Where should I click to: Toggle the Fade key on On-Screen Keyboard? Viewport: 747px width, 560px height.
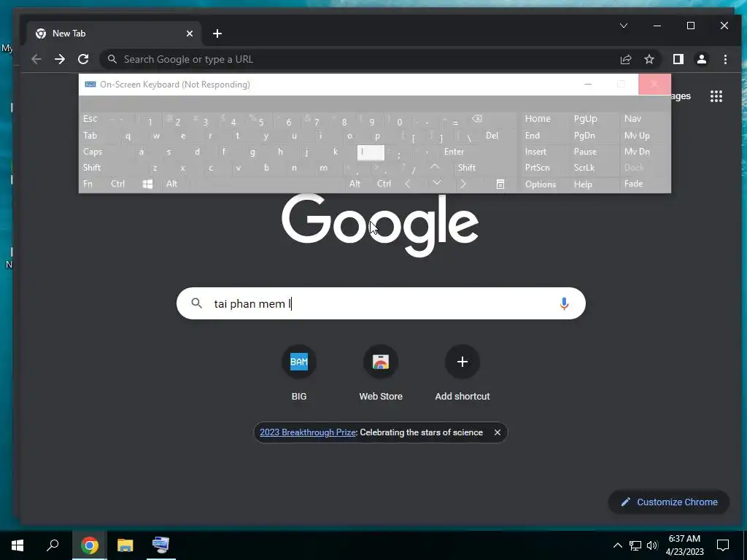point(634,184)
